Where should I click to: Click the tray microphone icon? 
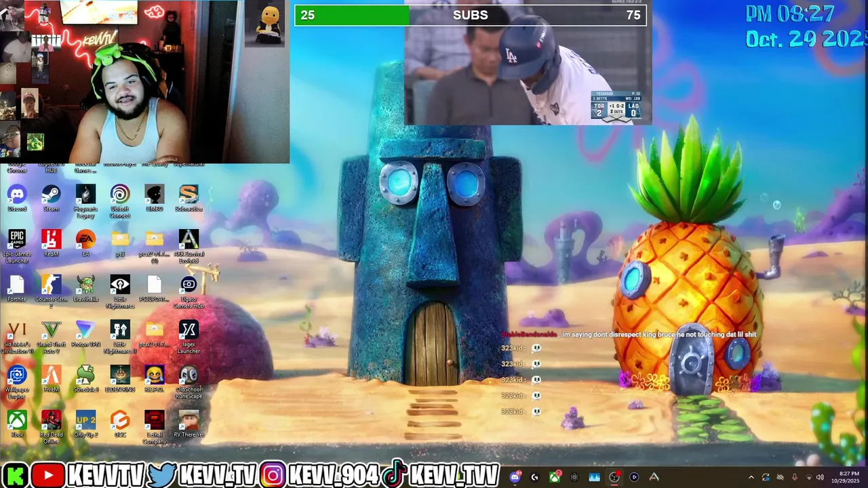click(x=794, y=477)
